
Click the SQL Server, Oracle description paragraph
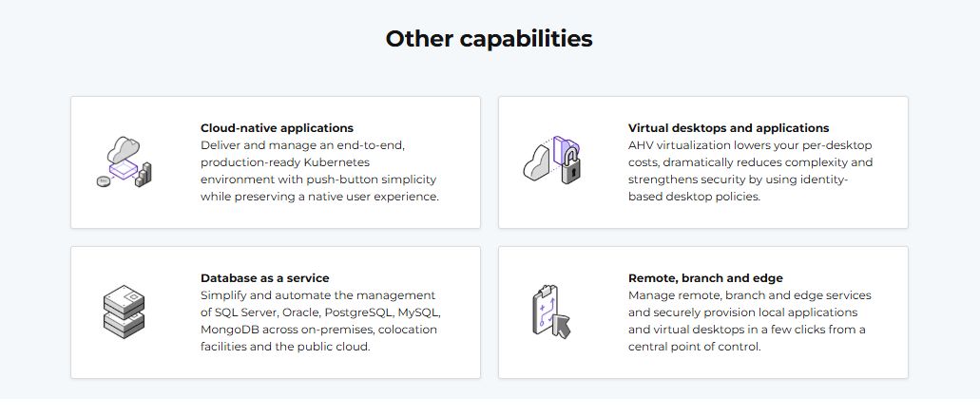point(319,321)
